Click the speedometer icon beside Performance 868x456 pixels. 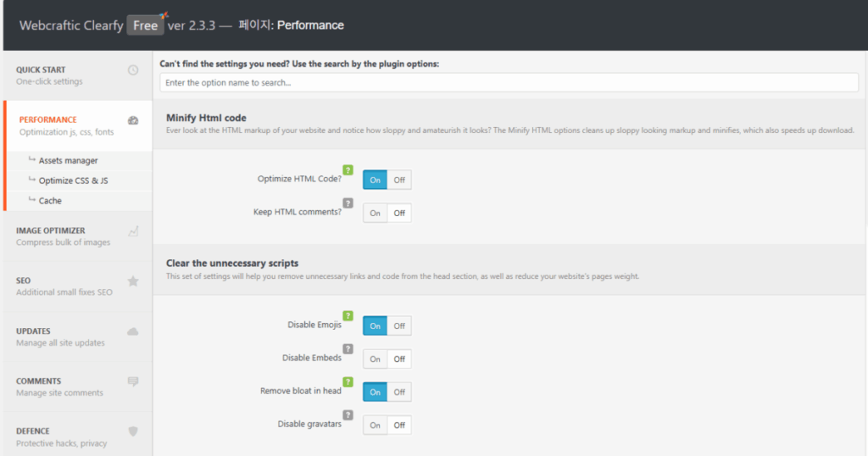tap(133, 120)
